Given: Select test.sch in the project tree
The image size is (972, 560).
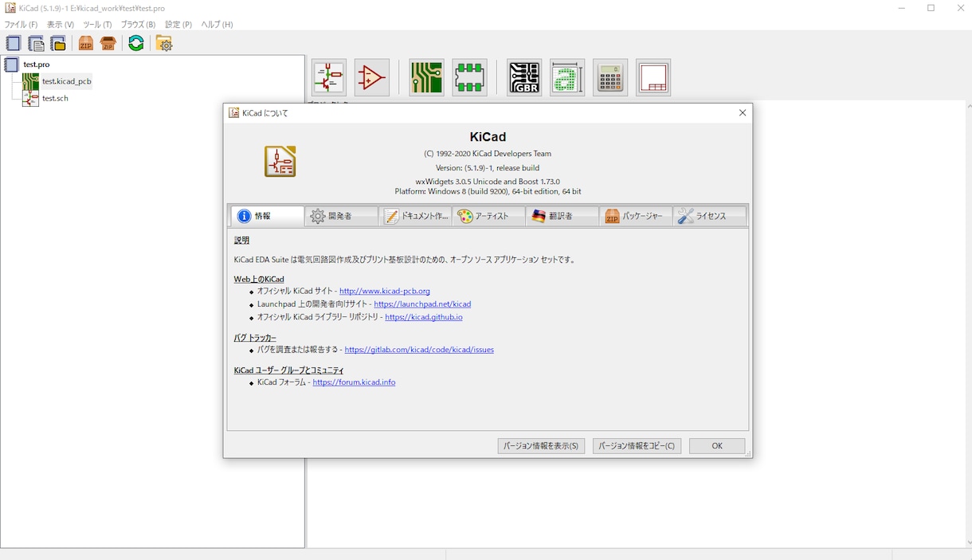Looking at the screenshot, I should click(x=55, y=98).
